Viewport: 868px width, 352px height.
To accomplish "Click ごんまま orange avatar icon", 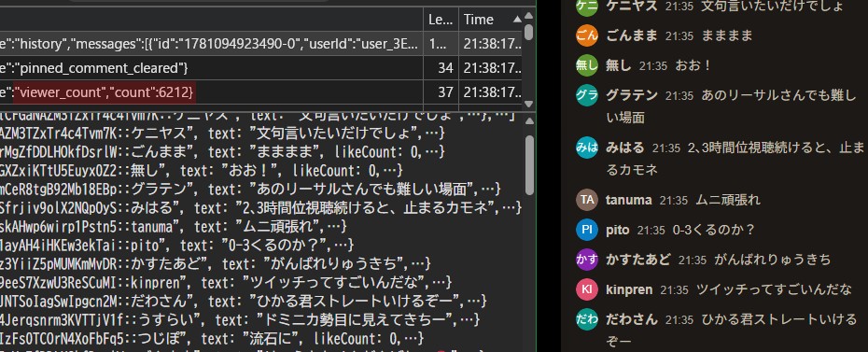I will coord(587,36).
